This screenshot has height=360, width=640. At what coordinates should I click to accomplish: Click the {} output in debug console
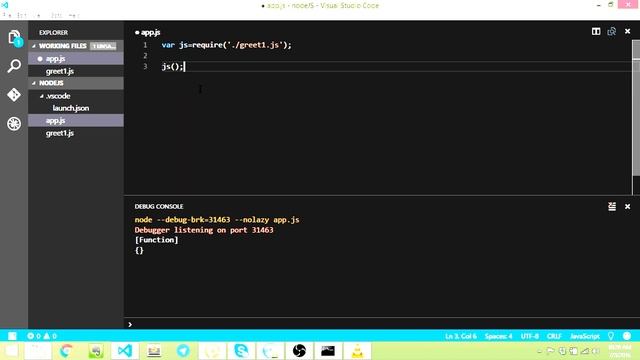139,250
